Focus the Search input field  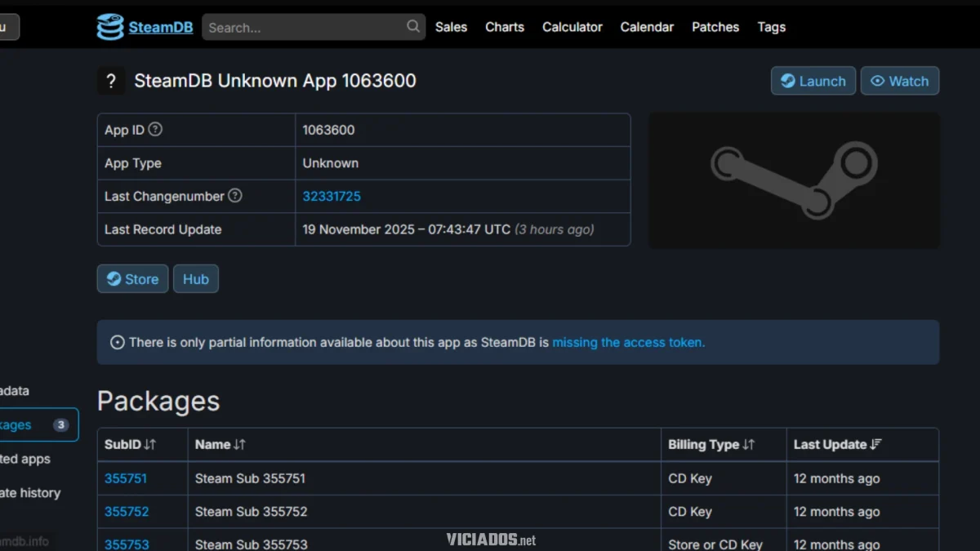[304, 27]
